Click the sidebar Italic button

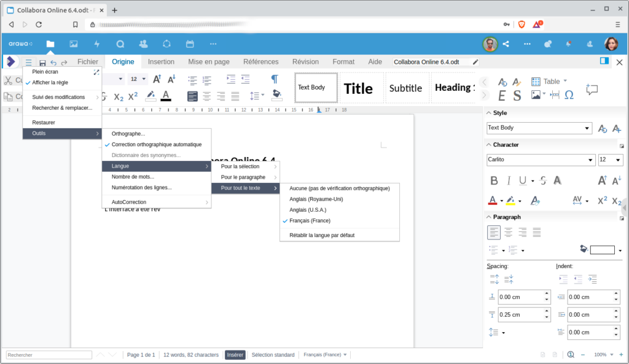[x=509, y=181]
